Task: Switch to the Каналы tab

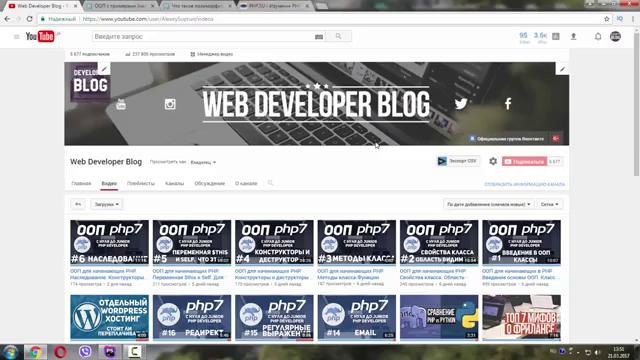Action: coord(174,183)
